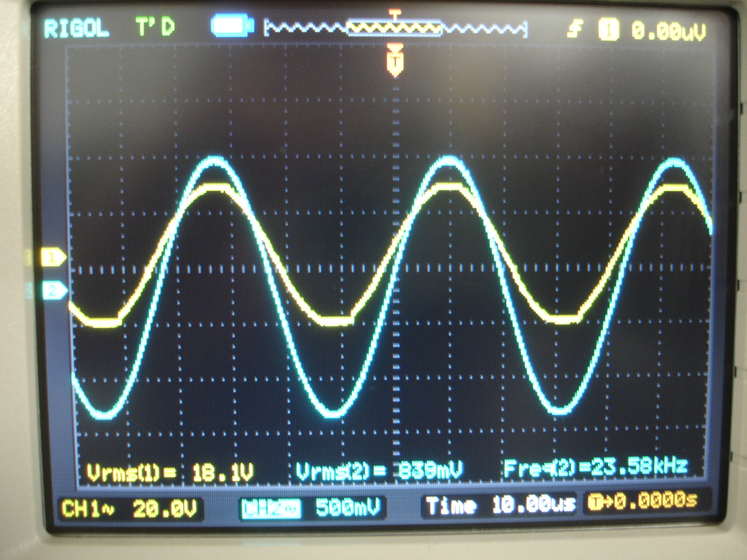
Task: Click the blue battery-shaped icon at top
Action: click(232, 27)
